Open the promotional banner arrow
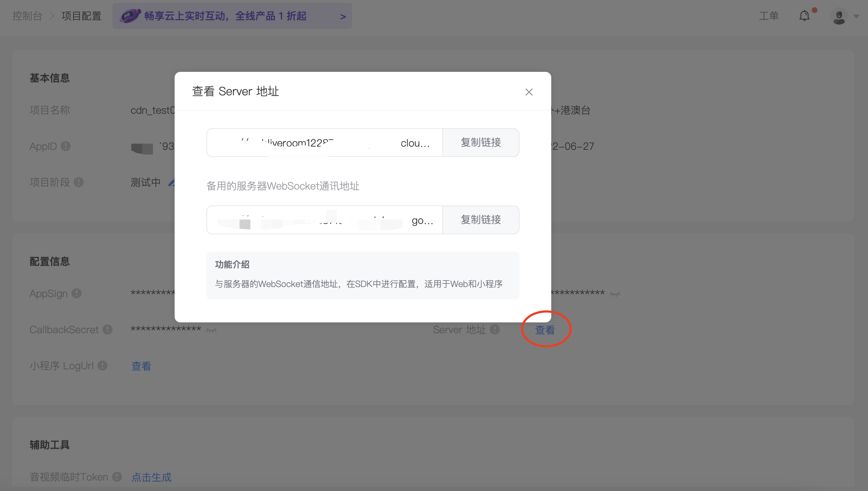Viewport: 868px width, 491px height. 343,17
